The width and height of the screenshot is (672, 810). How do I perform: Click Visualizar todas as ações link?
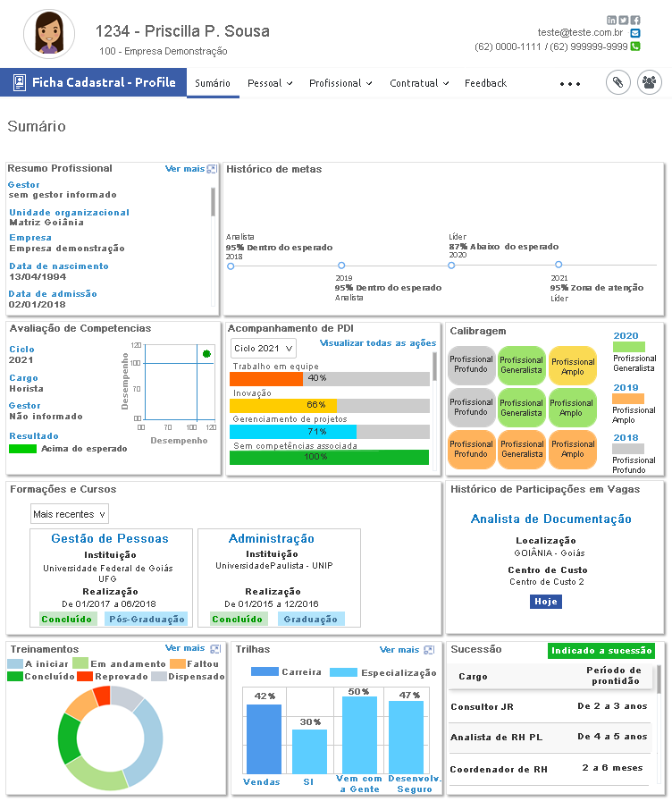[x=378, y=343]
